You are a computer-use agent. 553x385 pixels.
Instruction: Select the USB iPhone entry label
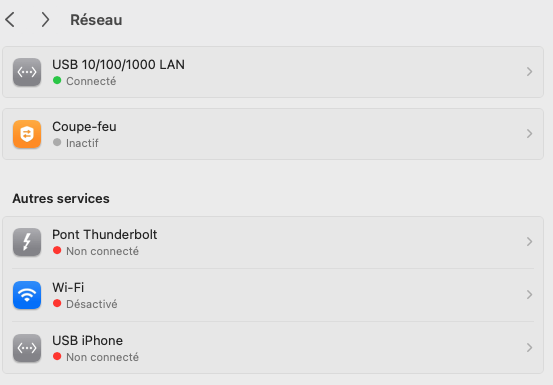pyautogui.click(x=87, y=341)
